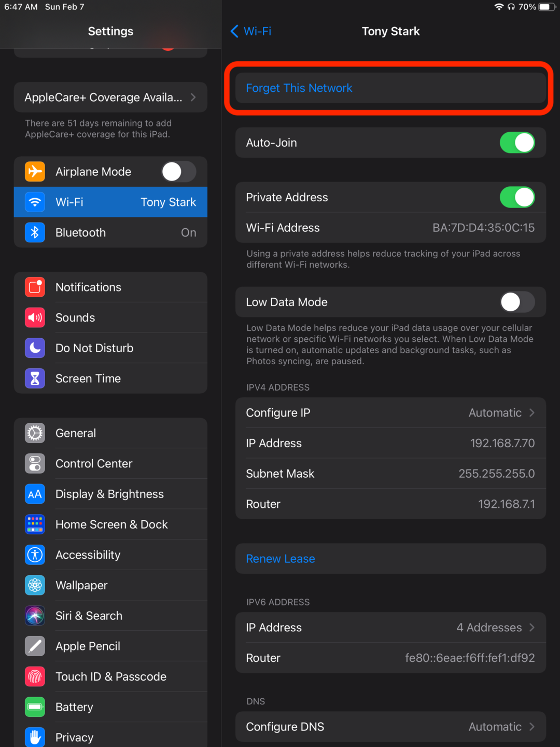560x747 pixels.
Task: Disable the Private Address switch
Action: pos(517,197)
